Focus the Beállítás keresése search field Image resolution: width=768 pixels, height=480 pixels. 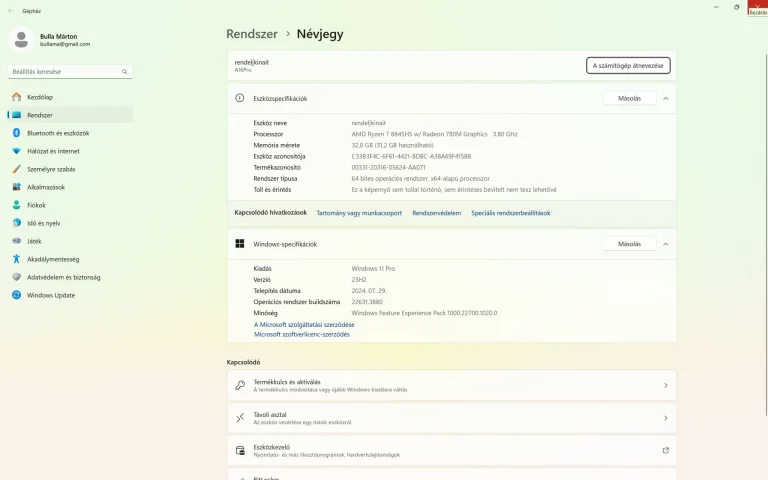[x=70, y=72]
